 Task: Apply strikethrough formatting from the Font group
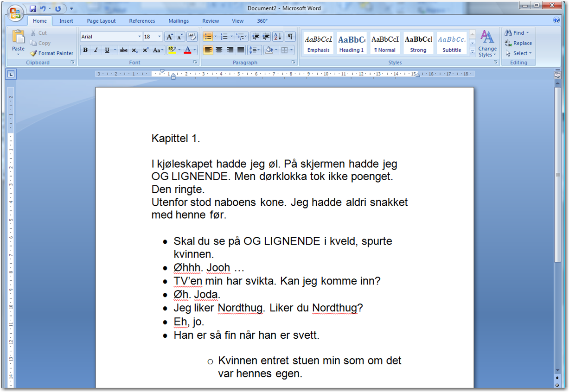pos(123,50)
